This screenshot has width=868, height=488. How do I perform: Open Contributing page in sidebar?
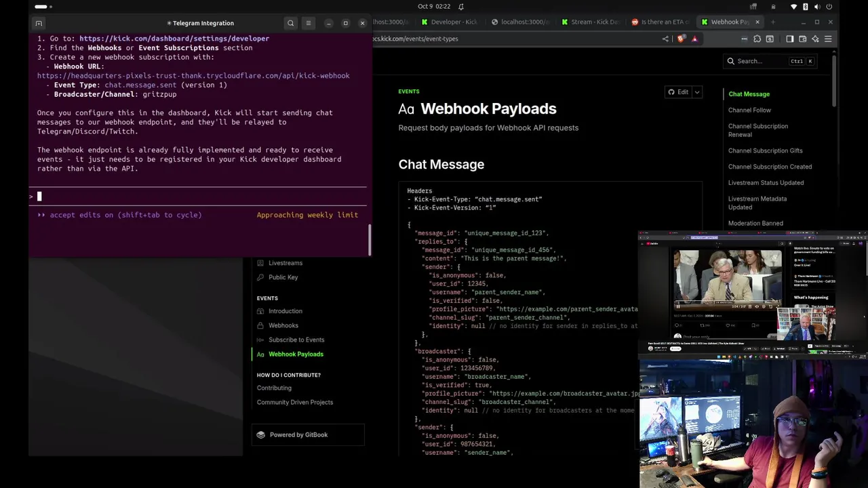(x=274, y=388)
